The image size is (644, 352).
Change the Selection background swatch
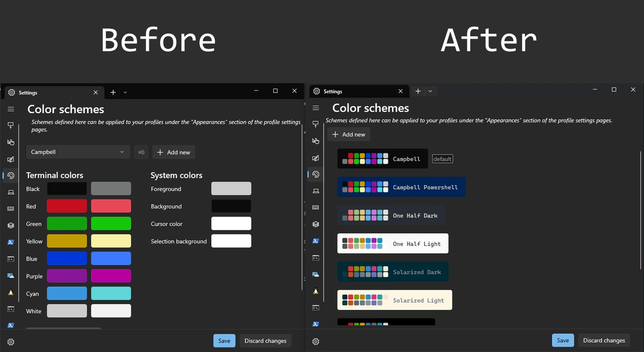click(x=231, y=241)
